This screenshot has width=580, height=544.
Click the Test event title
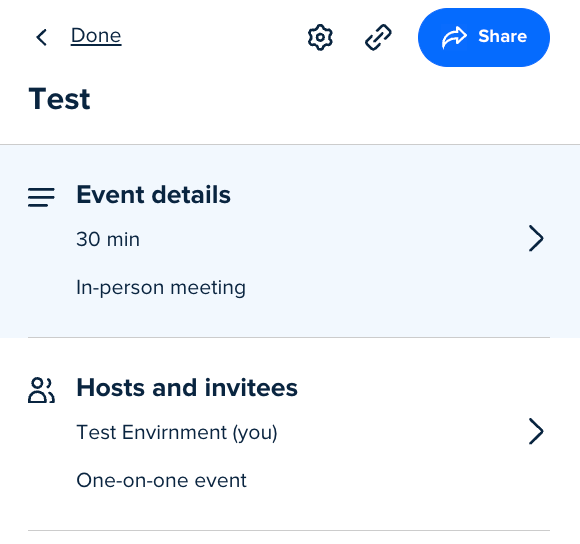[x=60, y=99]
